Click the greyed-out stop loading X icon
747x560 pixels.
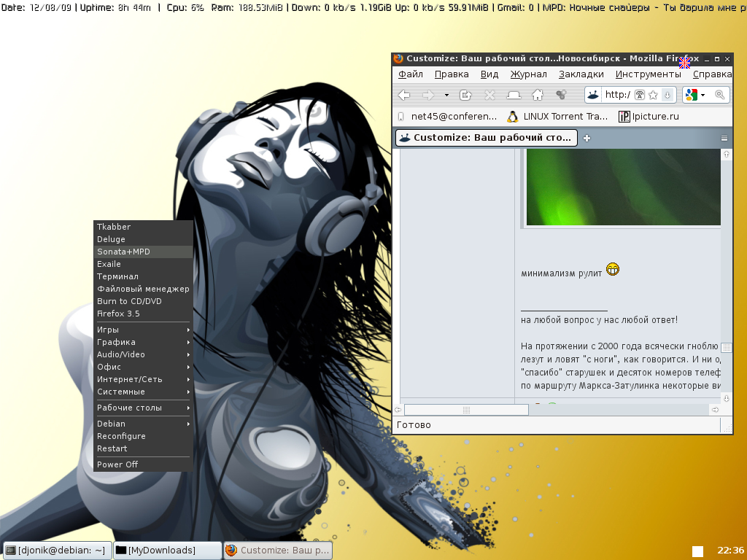[x=489, y=96]
